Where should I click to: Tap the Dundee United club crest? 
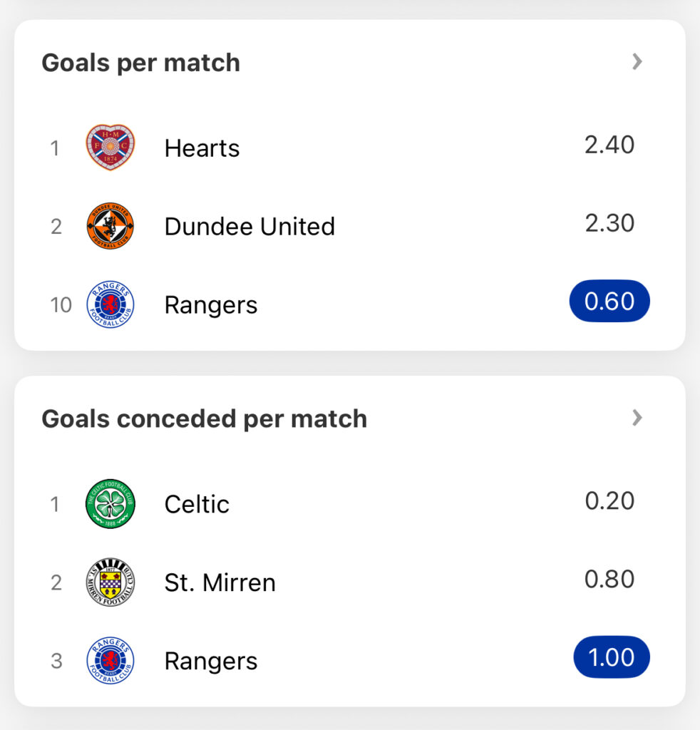tap(110, 226)
